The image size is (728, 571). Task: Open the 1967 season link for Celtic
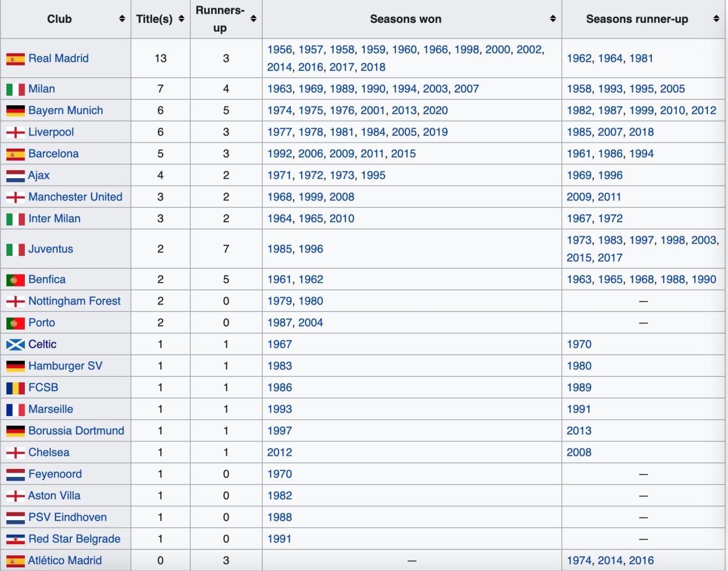(279, 344)
